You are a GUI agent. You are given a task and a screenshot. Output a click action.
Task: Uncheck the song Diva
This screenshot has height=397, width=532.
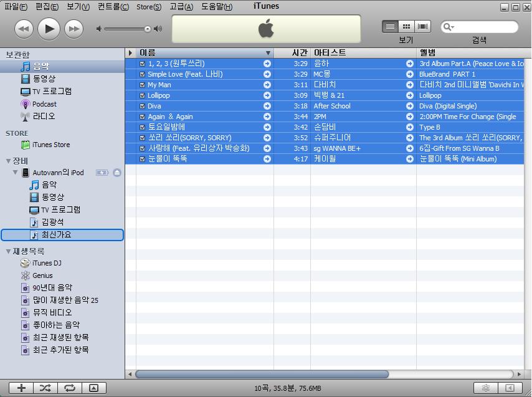click(x=142, y=106)
